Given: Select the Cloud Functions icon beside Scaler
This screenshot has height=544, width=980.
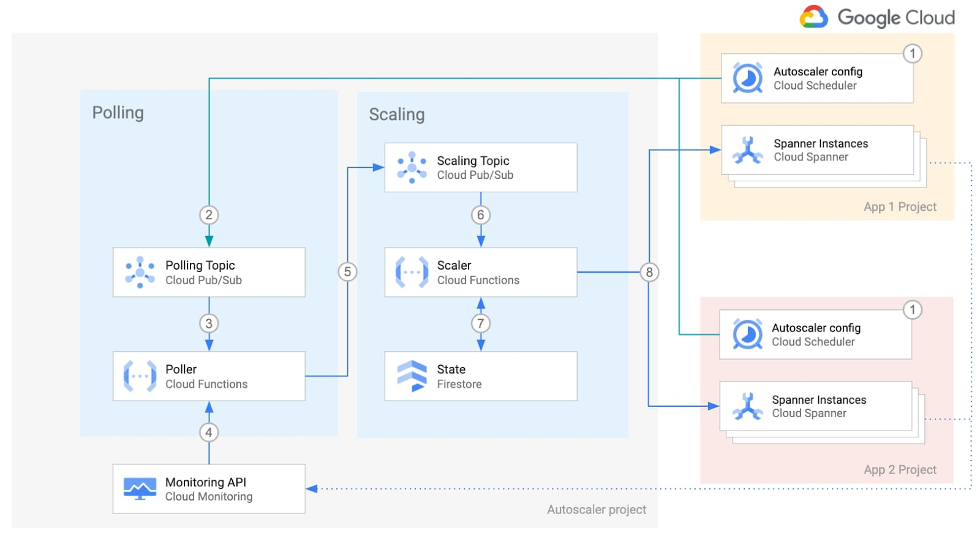Looking at the screenshot, I should click(412, 272).
